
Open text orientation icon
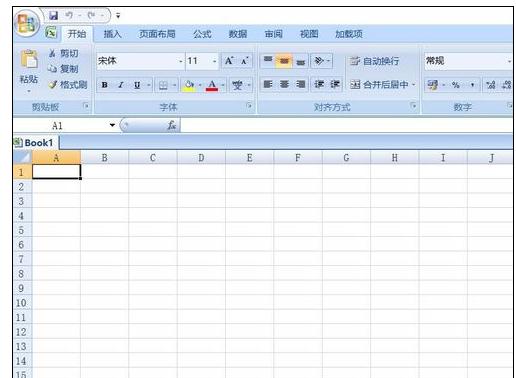[319, 61]
